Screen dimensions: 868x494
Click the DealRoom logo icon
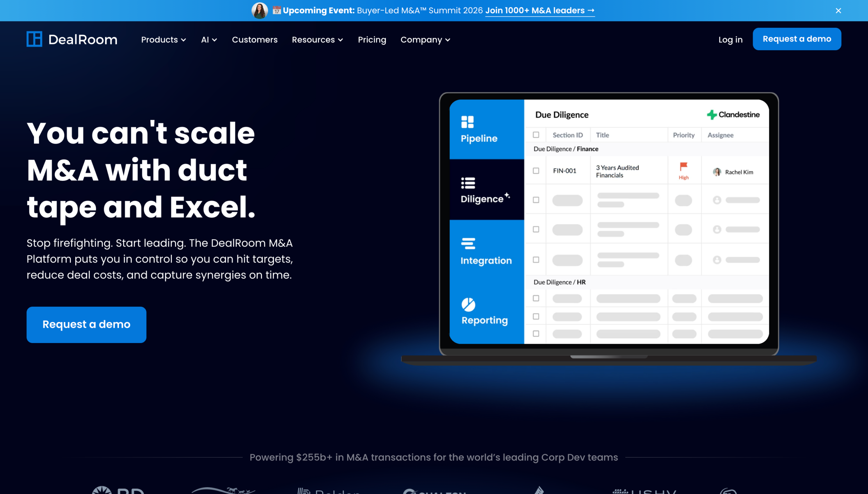[34, 39]
